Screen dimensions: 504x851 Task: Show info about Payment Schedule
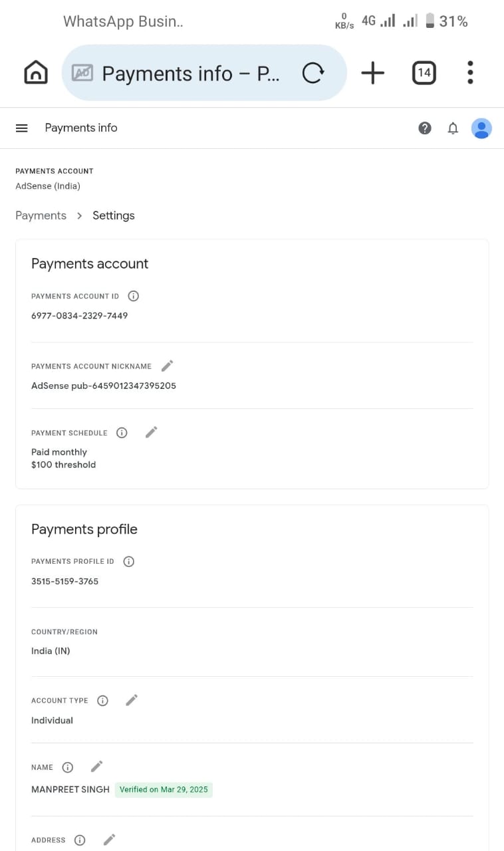point(122,433)
